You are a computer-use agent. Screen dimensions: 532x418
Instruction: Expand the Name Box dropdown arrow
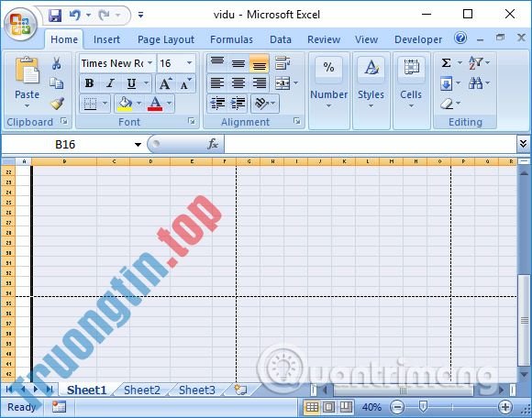click(x=138, y=145)
